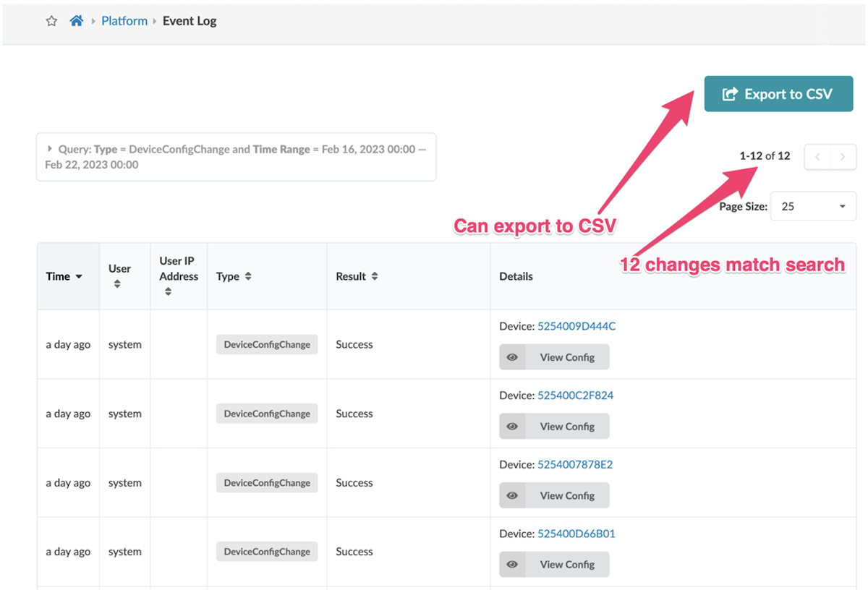Go to home via house icon

(76, 21)
